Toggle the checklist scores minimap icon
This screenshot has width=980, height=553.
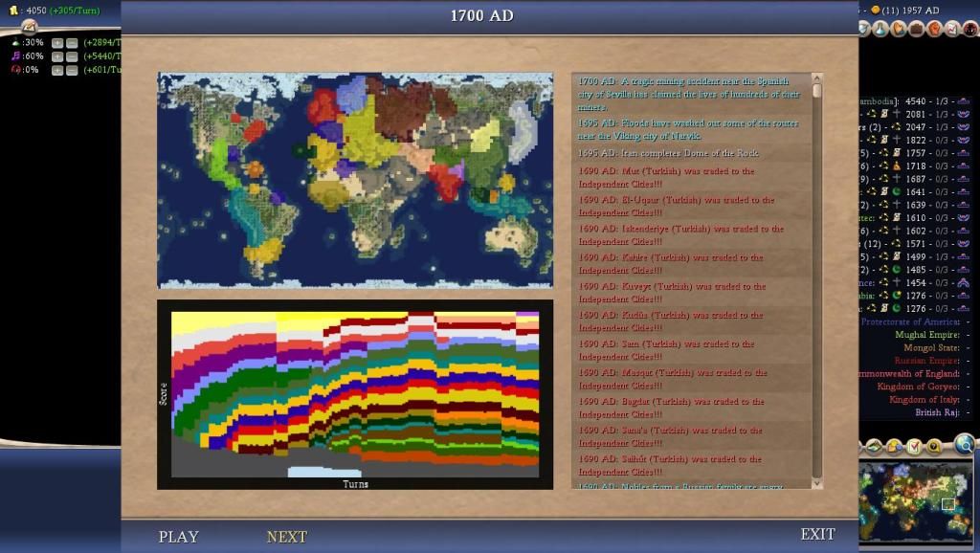914,448
